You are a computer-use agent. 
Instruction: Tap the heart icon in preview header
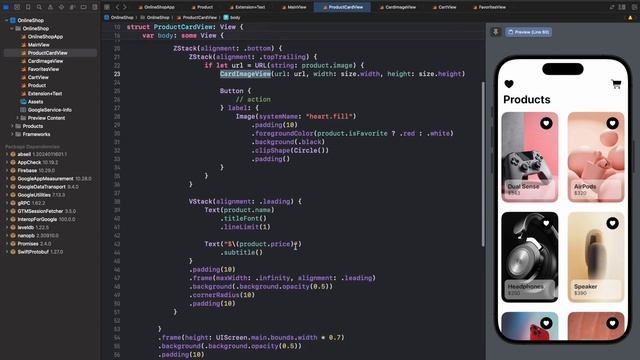click(x=509, y=84)
